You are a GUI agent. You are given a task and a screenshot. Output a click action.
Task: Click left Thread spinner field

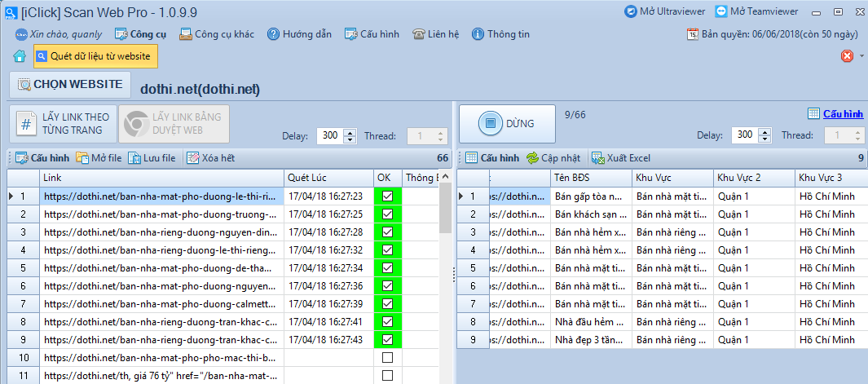point(427,136)
